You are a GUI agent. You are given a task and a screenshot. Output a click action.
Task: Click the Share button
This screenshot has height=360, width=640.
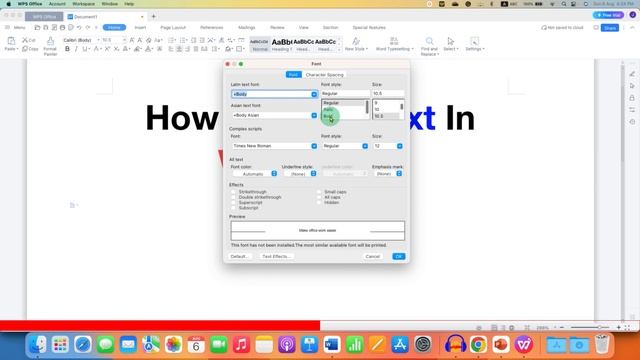click(610, 28)
